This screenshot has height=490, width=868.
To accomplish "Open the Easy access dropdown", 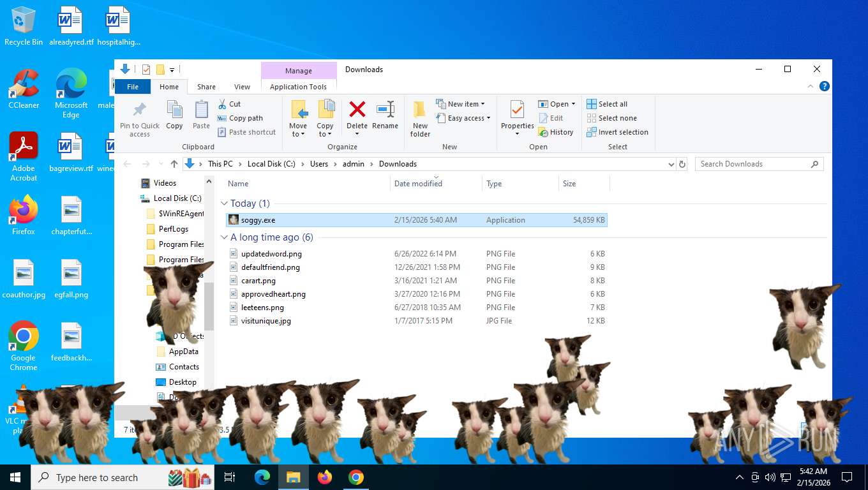I will (463, 118).
